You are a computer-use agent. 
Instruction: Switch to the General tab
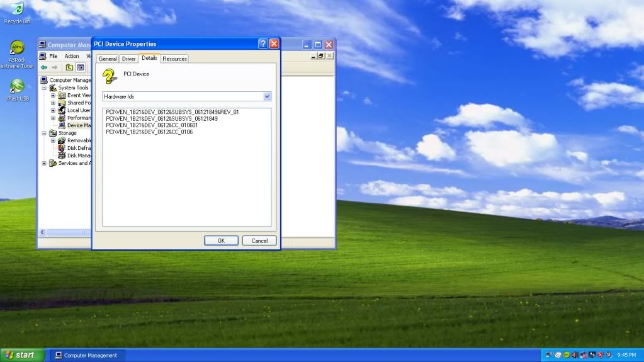point(108,59)
